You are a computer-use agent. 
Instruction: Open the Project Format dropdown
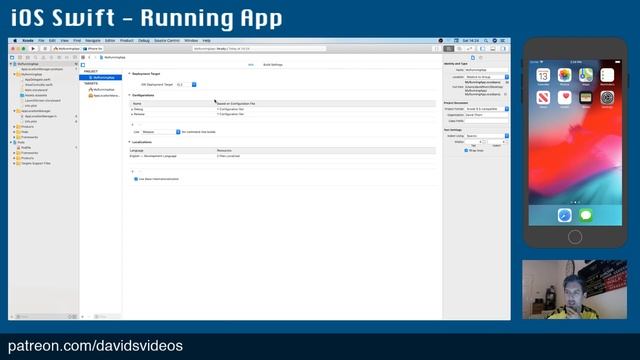[487, 109]
